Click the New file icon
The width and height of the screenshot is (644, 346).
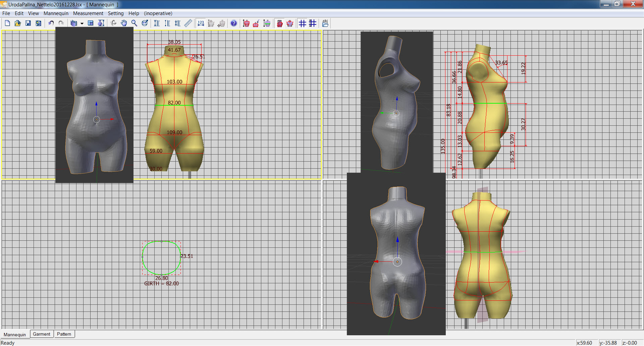7,23
